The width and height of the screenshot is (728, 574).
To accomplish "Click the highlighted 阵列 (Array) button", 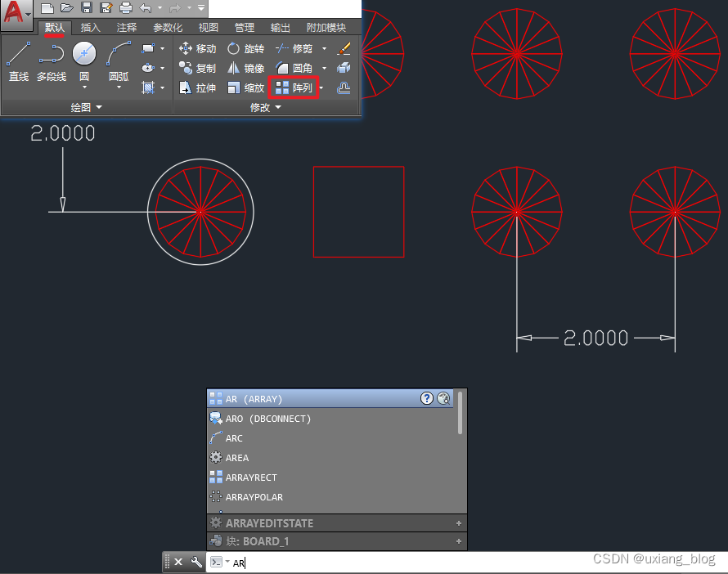I will 293,87.
